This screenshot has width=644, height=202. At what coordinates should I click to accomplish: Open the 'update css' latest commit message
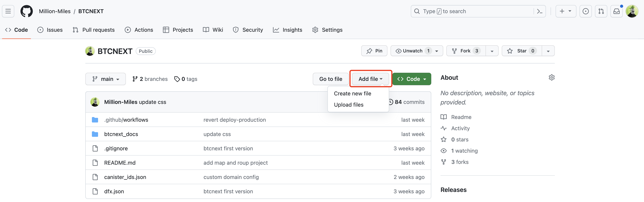pos(153,102)
